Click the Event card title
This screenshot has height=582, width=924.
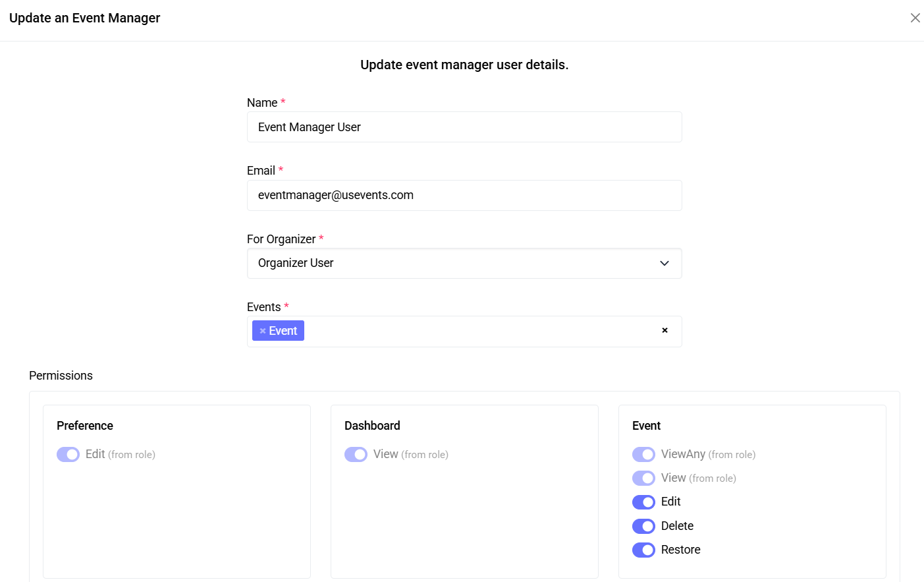coord(645,426)
